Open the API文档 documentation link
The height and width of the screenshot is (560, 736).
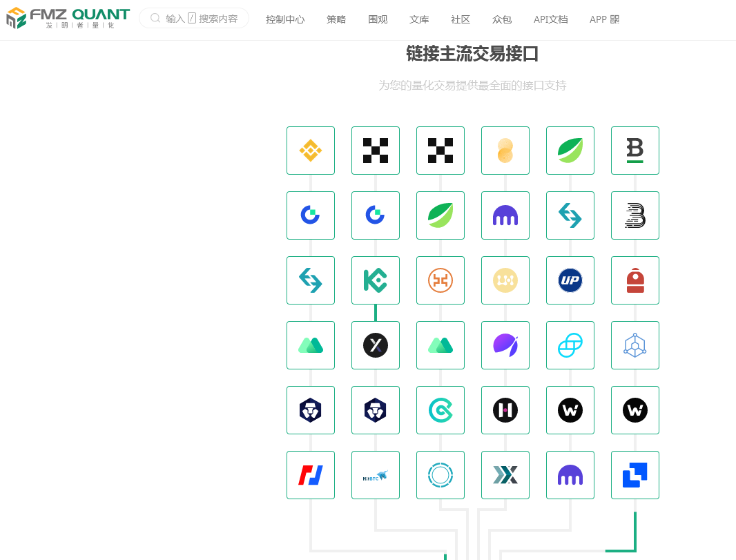pos(550,19)
